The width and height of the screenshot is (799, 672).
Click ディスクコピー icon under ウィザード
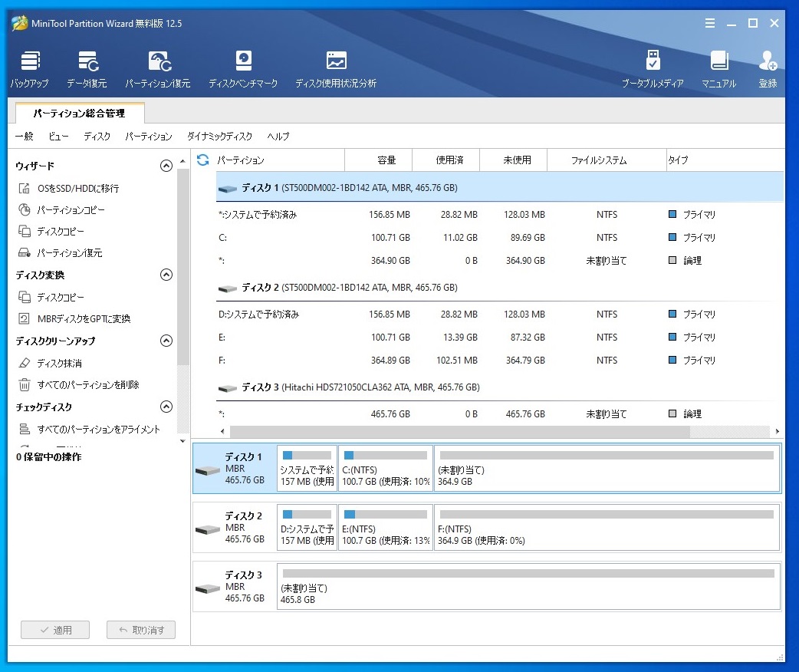[x=24, y=231]
